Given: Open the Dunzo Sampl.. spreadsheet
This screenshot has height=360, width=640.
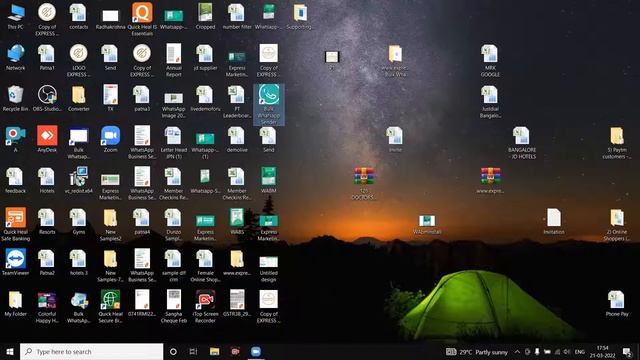Looking at the screenshot, I should (x=173, y=224).
